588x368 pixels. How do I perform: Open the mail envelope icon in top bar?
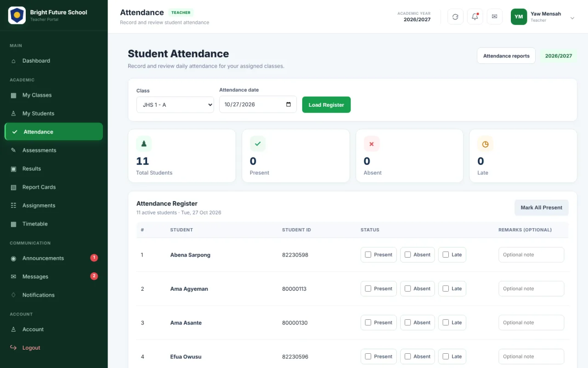494,17
